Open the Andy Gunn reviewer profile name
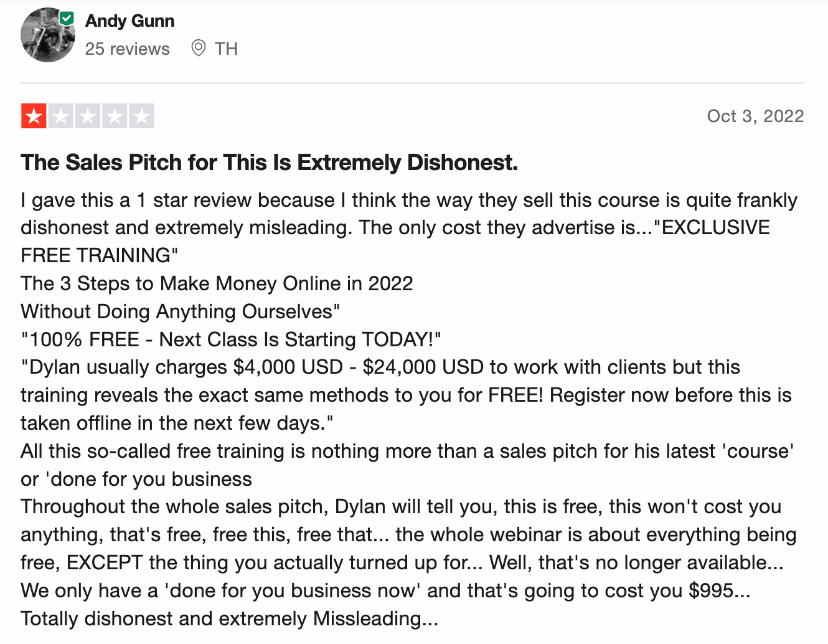Screen dimensions: 828x644 129,21
